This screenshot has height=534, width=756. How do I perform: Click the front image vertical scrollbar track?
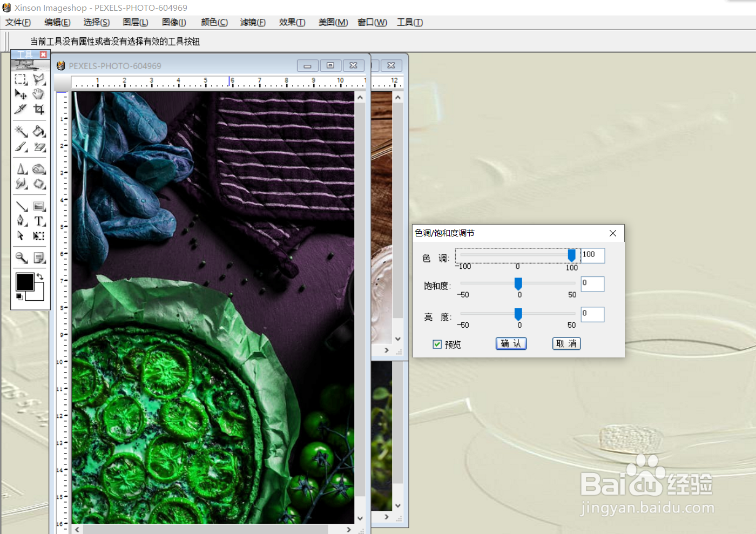click(360, 308)
